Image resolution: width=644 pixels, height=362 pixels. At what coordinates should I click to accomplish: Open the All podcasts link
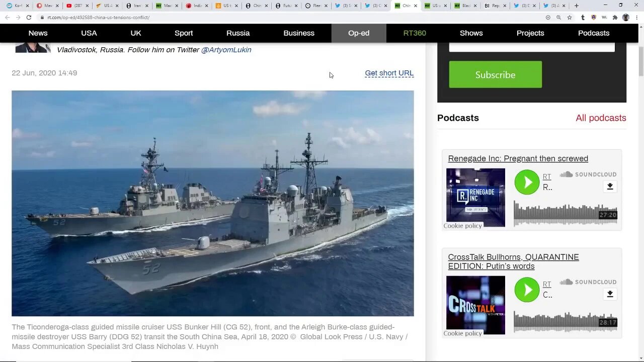[x=601, y=118]
